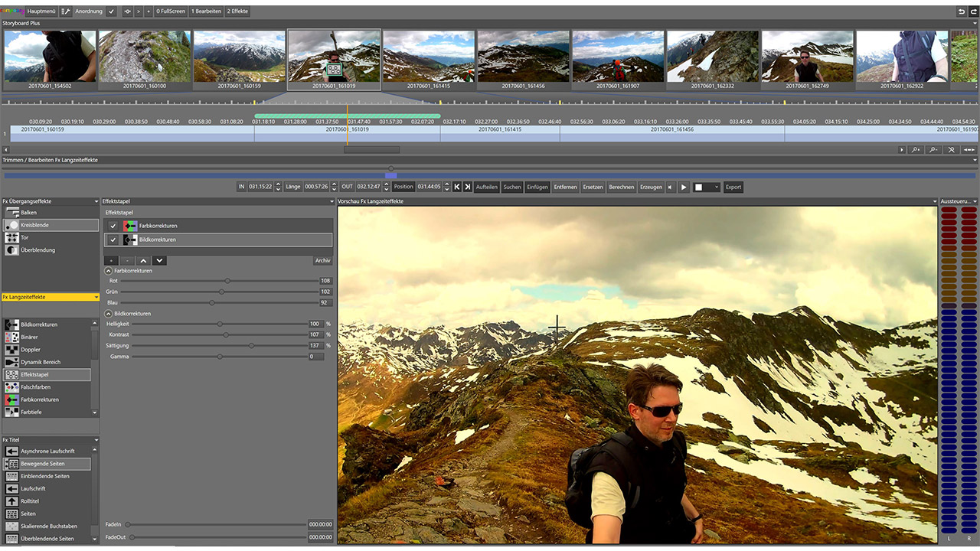Select the Kreisblende transition effect icon
980x551 pixels.
tap(11, 226)
